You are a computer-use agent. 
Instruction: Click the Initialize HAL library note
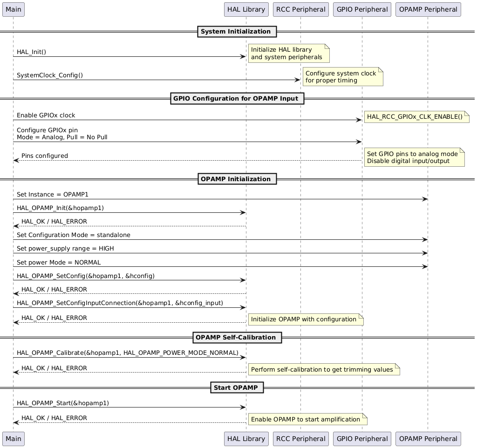click(x=289, y=53)
